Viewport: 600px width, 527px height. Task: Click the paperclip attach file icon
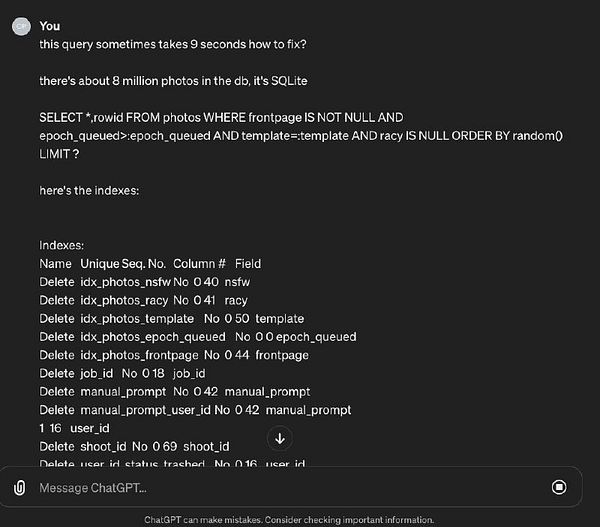(x=20, y=488)
